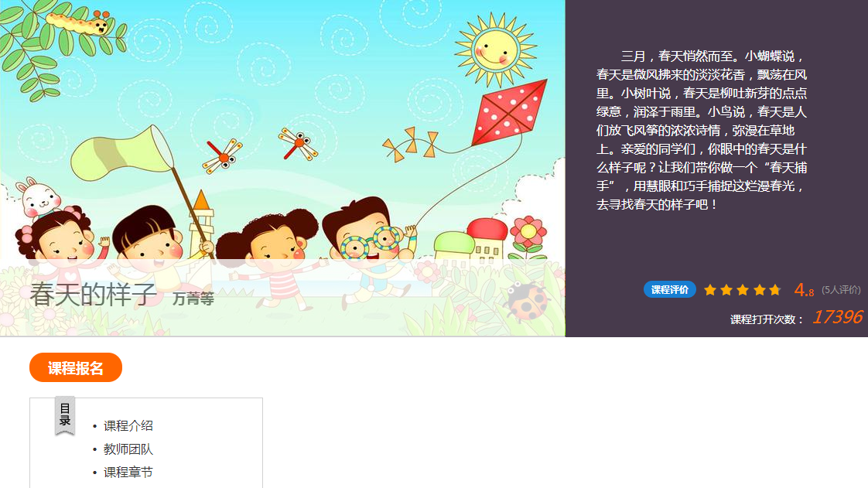This screenshot has width=868, height=488.
Task: Click the green butterfly net
Action: point(121,153)
